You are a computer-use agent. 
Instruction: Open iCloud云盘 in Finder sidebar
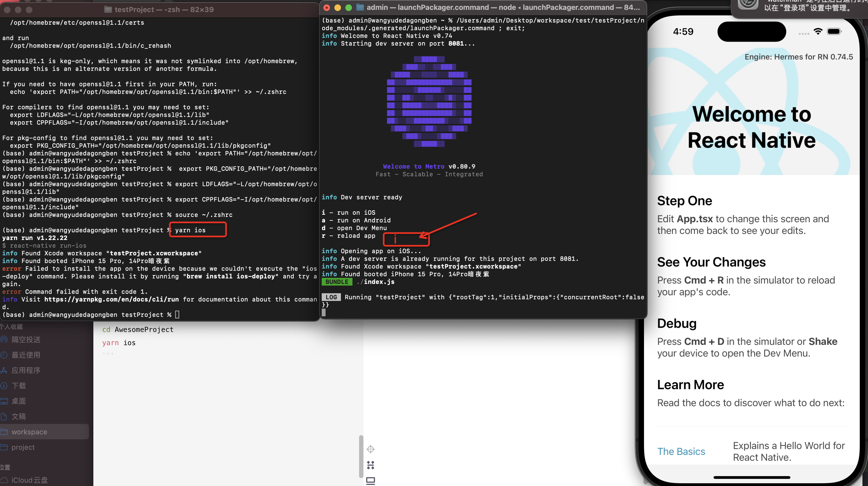tap(30, 480)
